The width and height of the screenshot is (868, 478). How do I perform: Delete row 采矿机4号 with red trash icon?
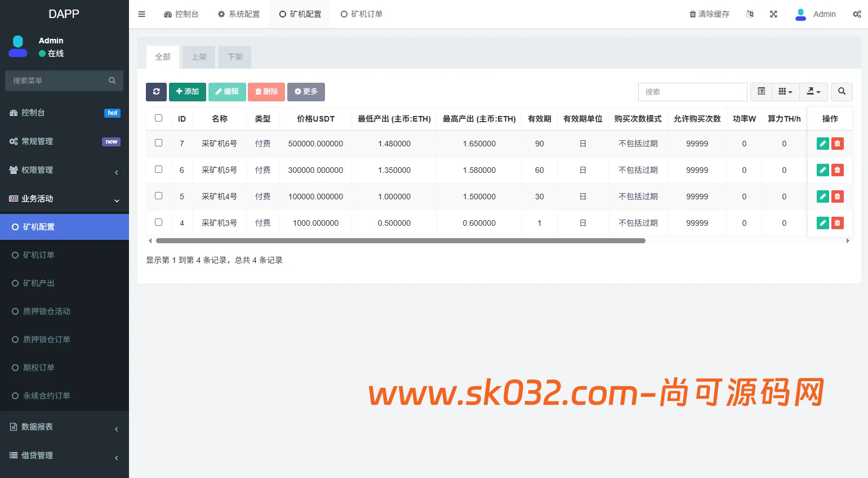pyautogui.click(x=838, y=196)
